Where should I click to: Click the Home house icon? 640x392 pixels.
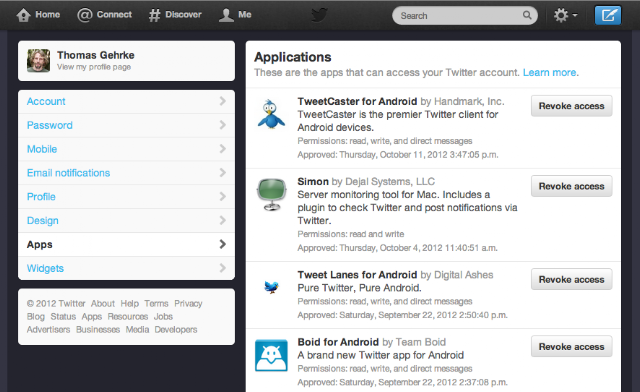pyautogui.click(x=23, y=15)
